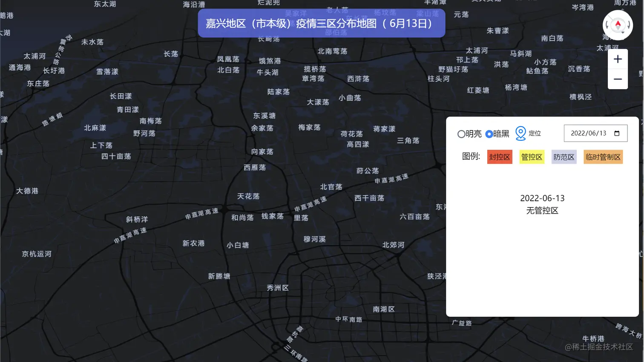Viewport: 644px width, 362px height.
Task: Click the 雪落漾 map label
Action: coord(107,72)
